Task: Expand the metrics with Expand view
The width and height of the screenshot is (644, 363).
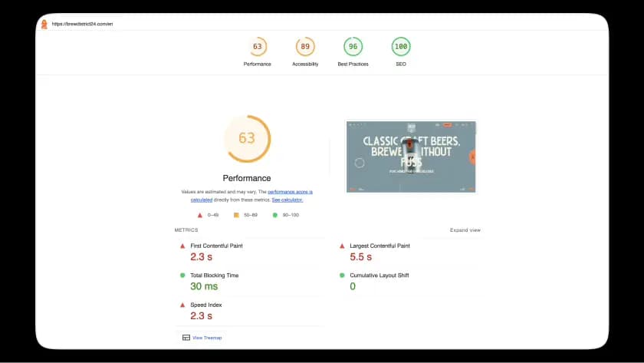Action: tap(465, 229)
